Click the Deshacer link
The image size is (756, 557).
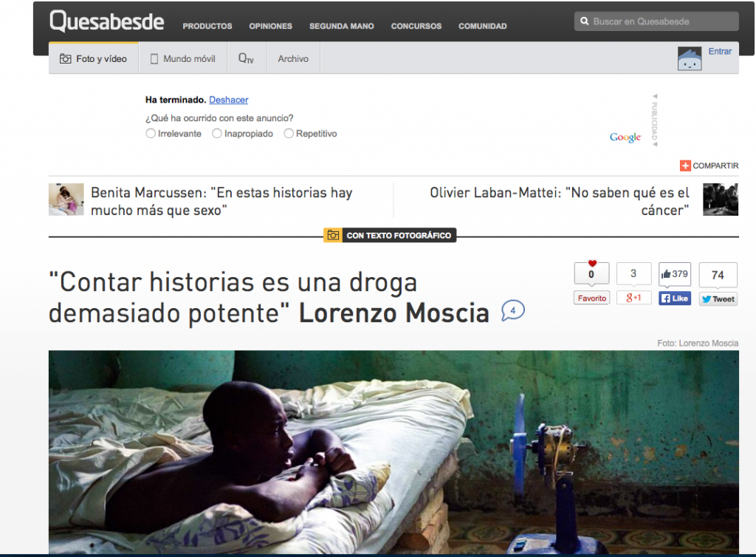(228, 100)
